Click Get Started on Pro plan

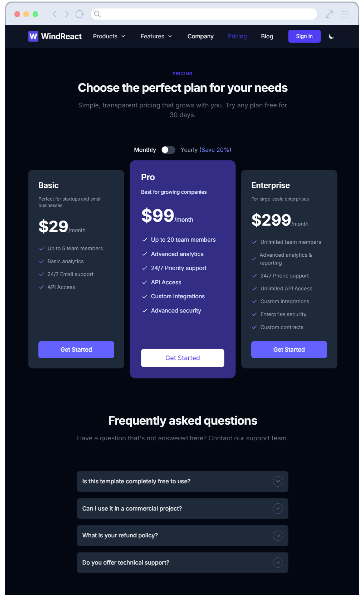coord(182,358)
